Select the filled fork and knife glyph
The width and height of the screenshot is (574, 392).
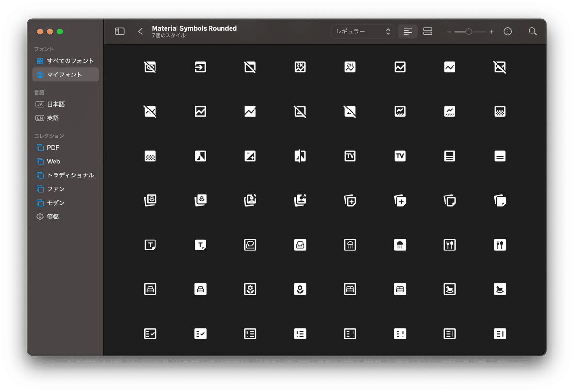(500, 245)
